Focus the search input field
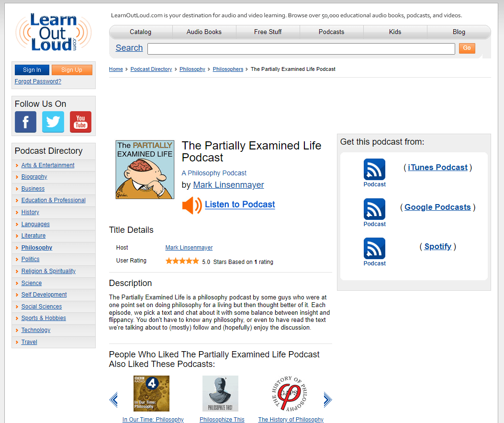The height and width of the screenshot is (423, 504). (301, 49)
